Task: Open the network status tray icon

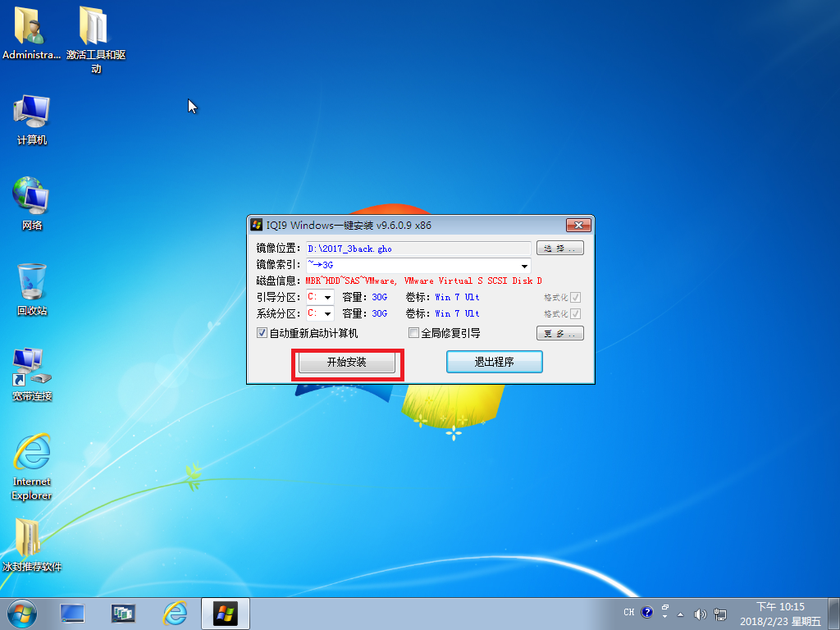Action: click(x=720, y=614)
